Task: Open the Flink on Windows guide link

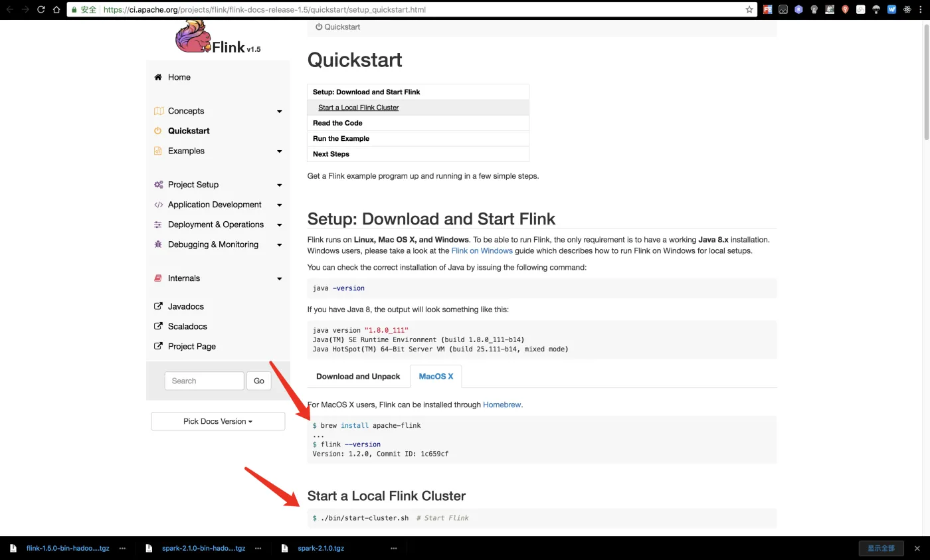Action: [482, 250]
